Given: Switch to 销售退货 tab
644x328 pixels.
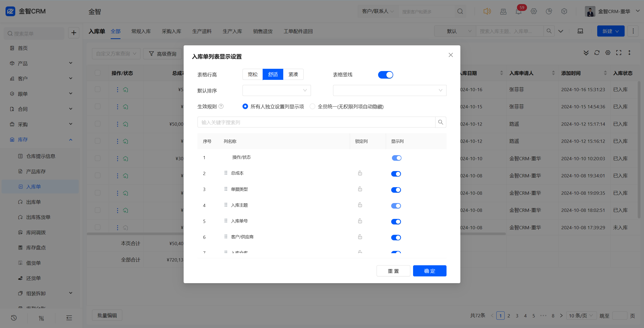Looking at the screenshot, I should pyautogui.click(x=263, y=31).
